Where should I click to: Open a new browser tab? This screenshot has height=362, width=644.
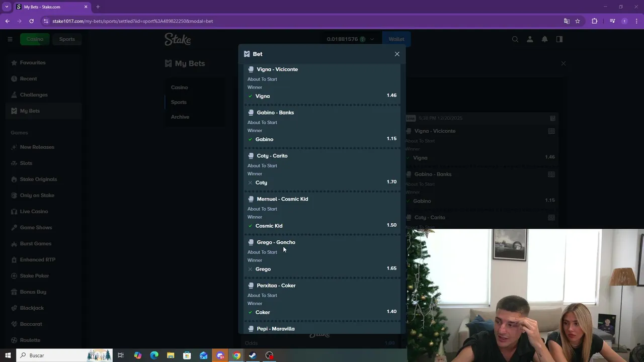(x=98, y=7)
